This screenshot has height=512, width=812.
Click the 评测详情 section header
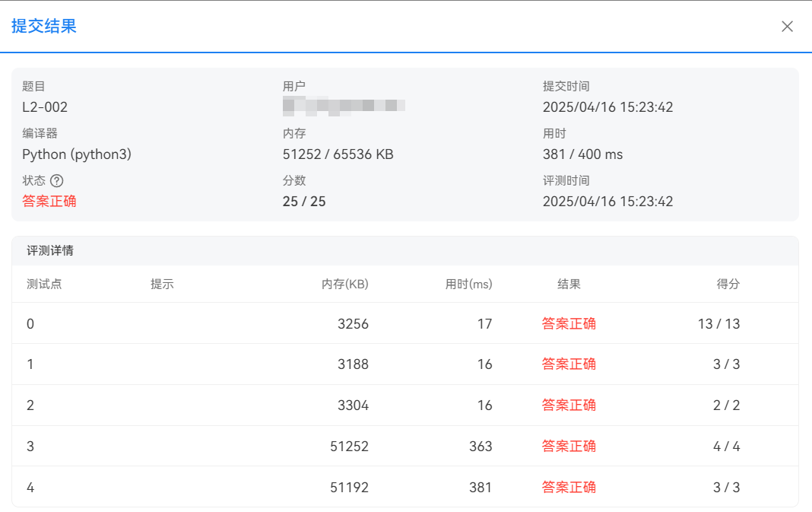pyautogui.click(x=52, y=250)
